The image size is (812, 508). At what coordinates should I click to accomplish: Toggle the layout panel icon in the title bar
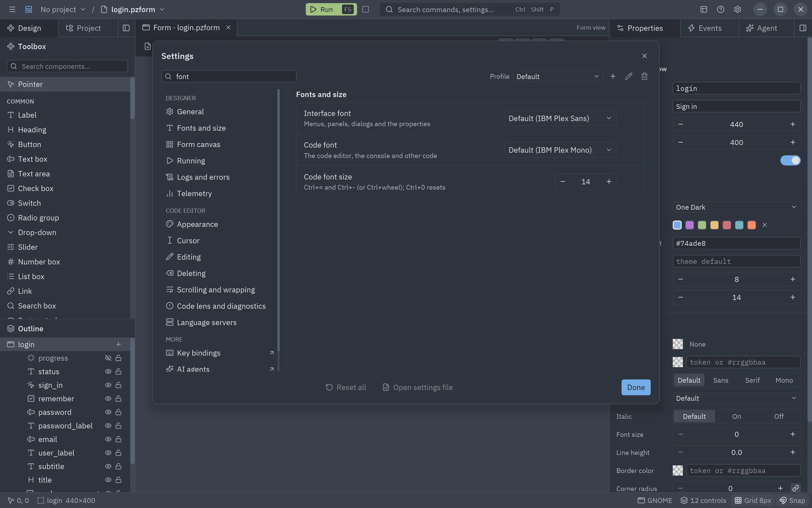(704, 9)
